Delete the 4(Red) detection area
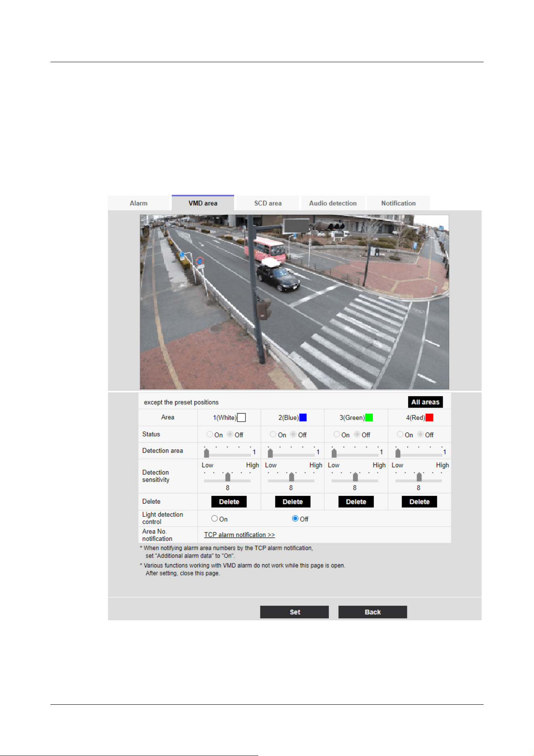534x756 pixels. pyautogui.click(x=419, y=502)
